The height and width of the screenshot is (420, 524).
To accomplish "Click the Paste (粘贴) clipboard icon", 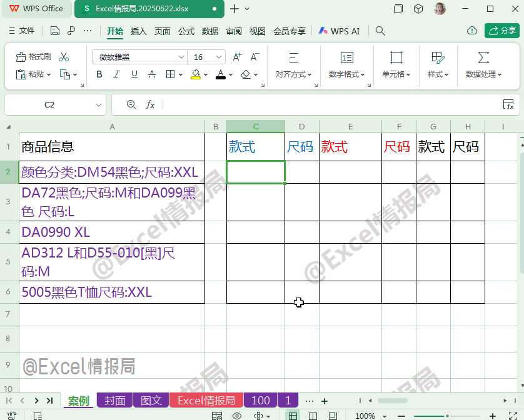I will 21,74.
